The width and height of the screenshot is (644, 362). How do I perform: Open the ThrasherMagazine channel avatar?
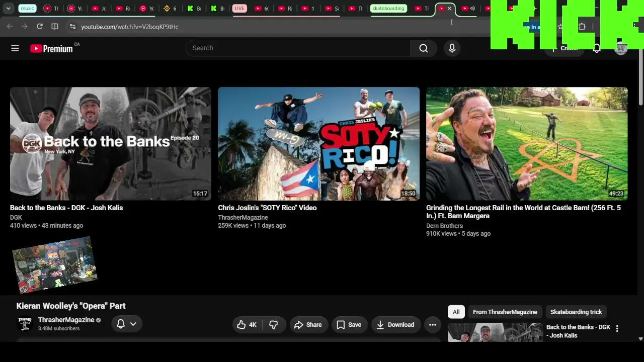pyautogui.click(x=25, y=324)
